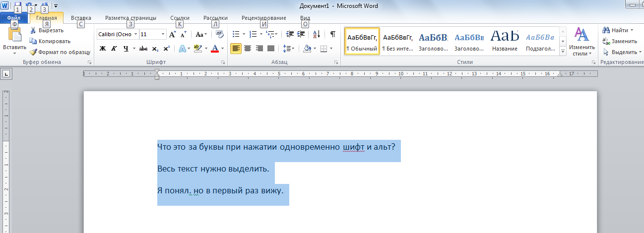The image size is (644, 233).
Task: Open the Find (Найти) dropdown arrow
Action: pyautogui.click(x=632, y=30)
